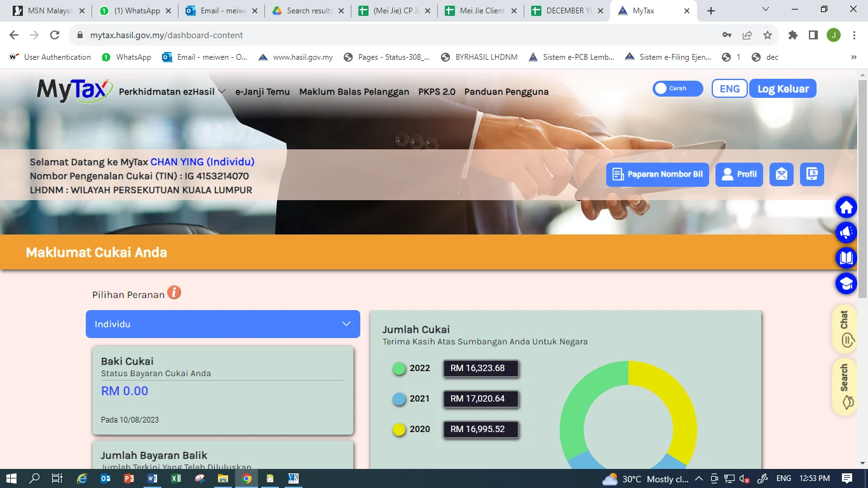Click the green 2022 legend dot
868x488 pixels.
399,369
